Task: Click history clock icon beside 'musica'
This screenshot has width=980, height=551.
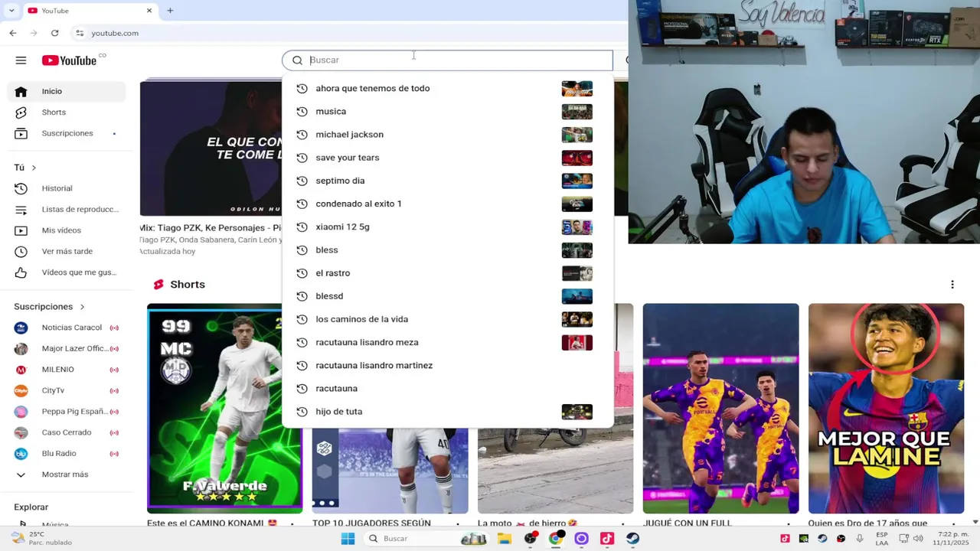Action: 302,112
